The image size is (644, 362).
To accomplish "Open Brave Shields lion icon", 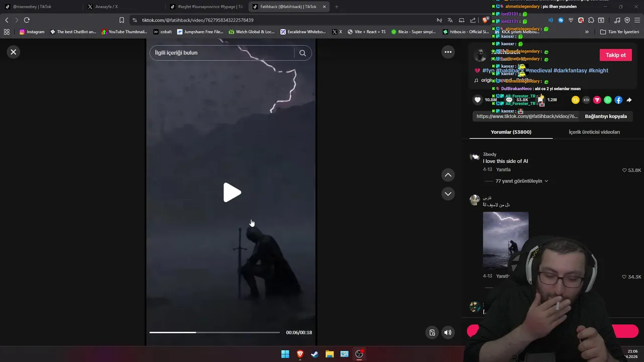I will point(485,20).
